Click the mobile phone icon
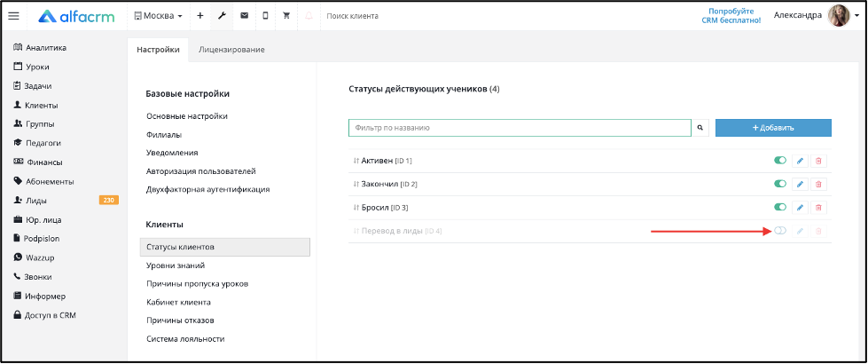 [265, 16]
